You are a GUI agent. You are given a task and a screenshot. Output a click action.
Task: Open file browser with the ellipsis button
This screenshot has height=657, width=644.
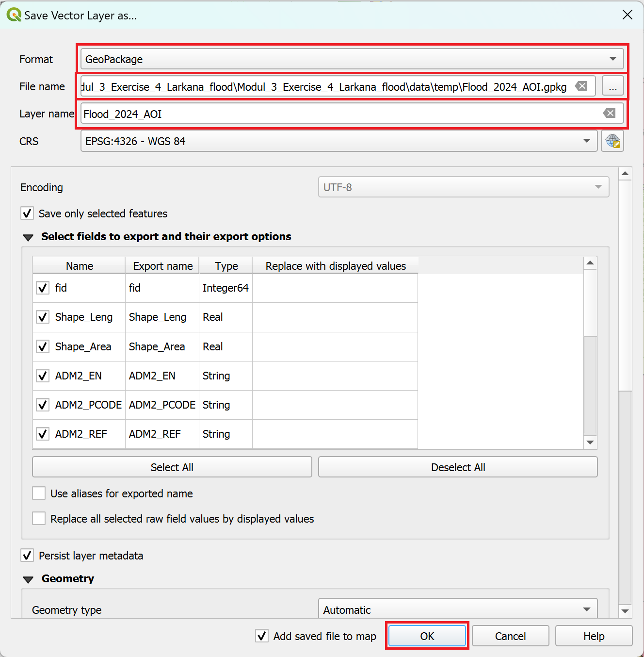(x=612, y=86)
